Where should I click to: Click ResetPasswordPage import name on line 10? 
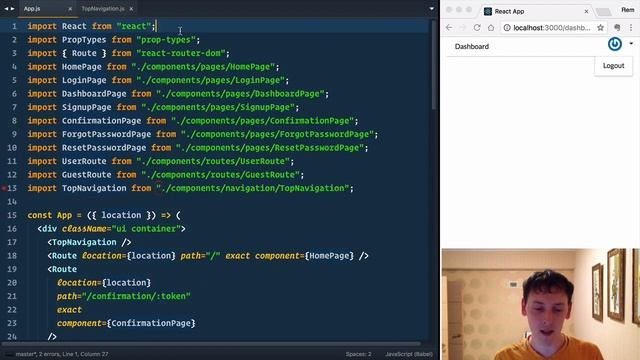(104, 147)
